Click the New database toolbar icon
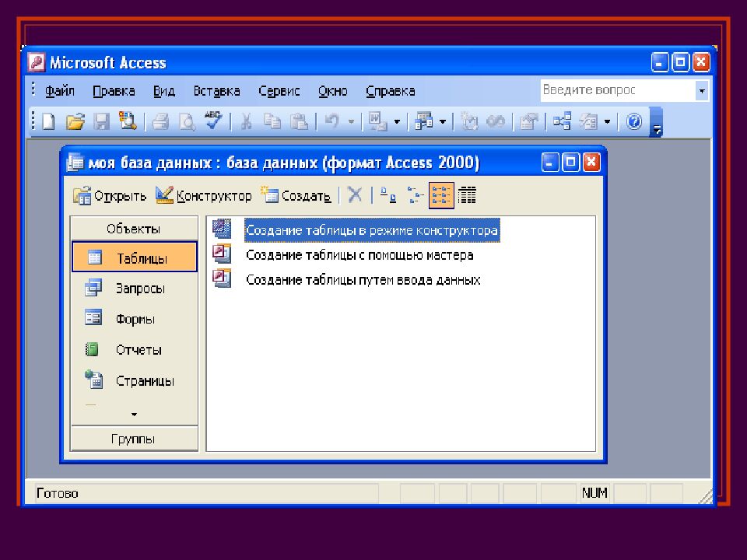747x560 pixels. coord(48,121)
